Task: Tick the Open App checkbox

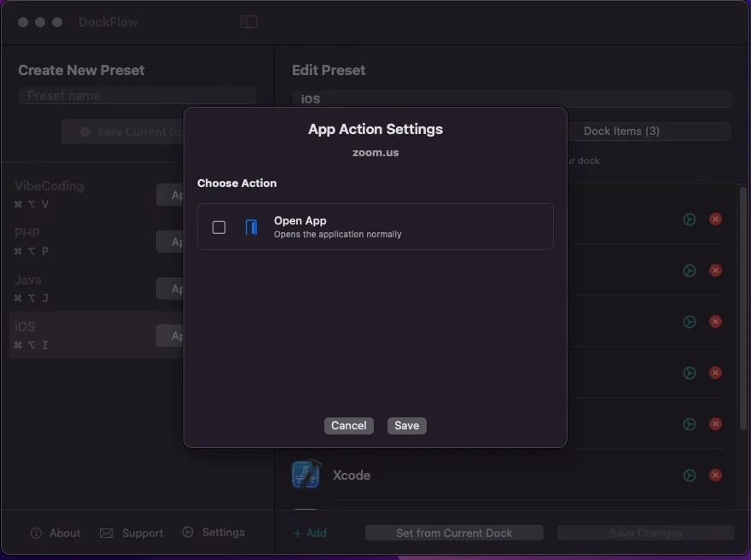Action: pos(218,227)
